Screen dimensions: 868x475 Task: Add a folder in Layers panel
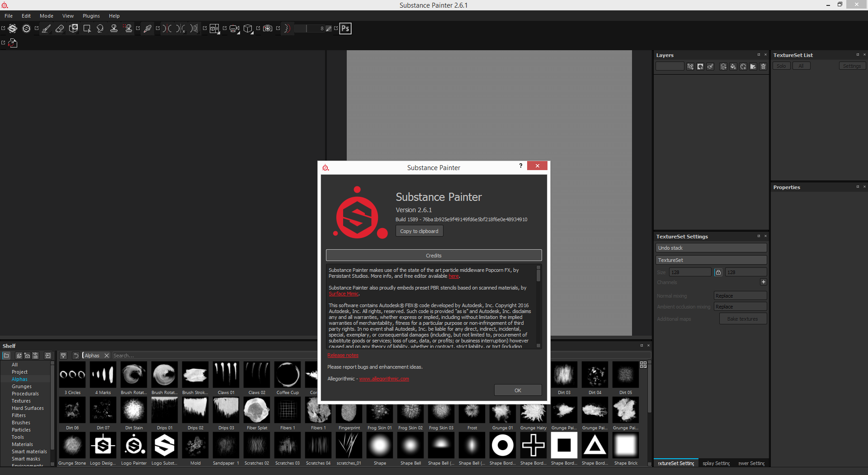pos(753,66)
